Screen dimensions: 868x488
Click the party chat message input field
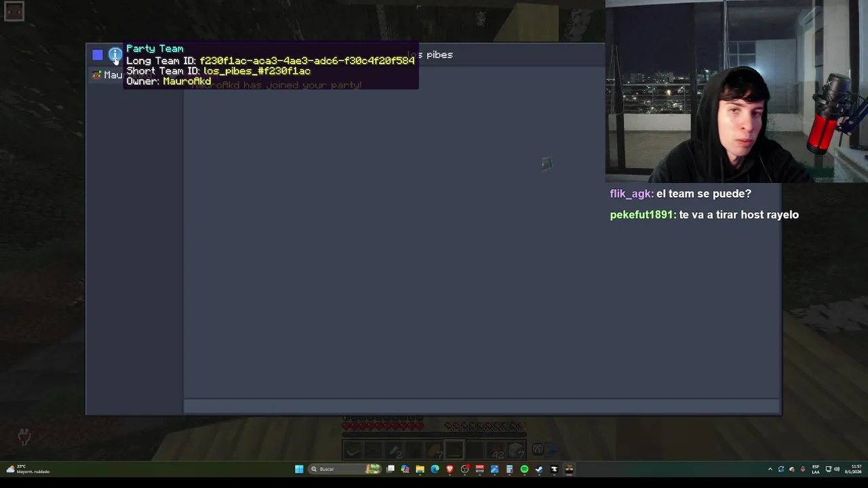point(481,407)
